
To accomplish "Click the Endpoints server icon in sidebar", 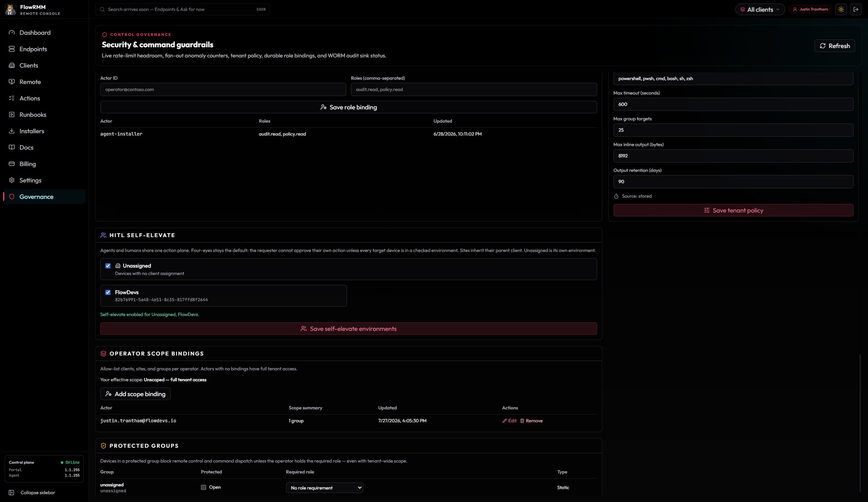I will point(12,49).
